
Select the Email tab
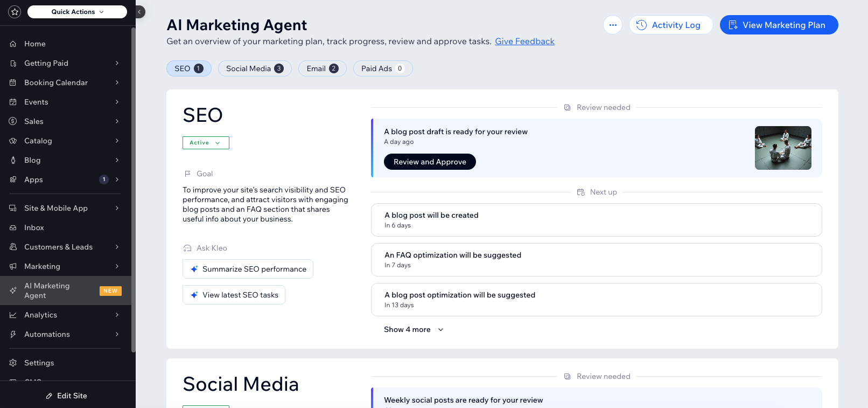pyautogui.click(x=322, y=68)
